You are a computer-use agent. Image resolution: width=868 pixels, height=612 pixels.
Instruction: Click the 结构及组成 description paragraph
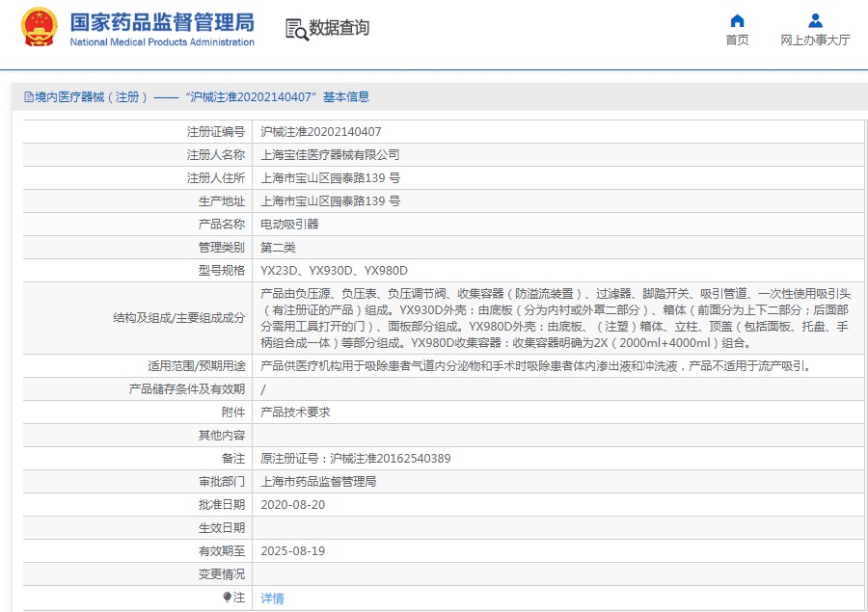coord(556,318)
